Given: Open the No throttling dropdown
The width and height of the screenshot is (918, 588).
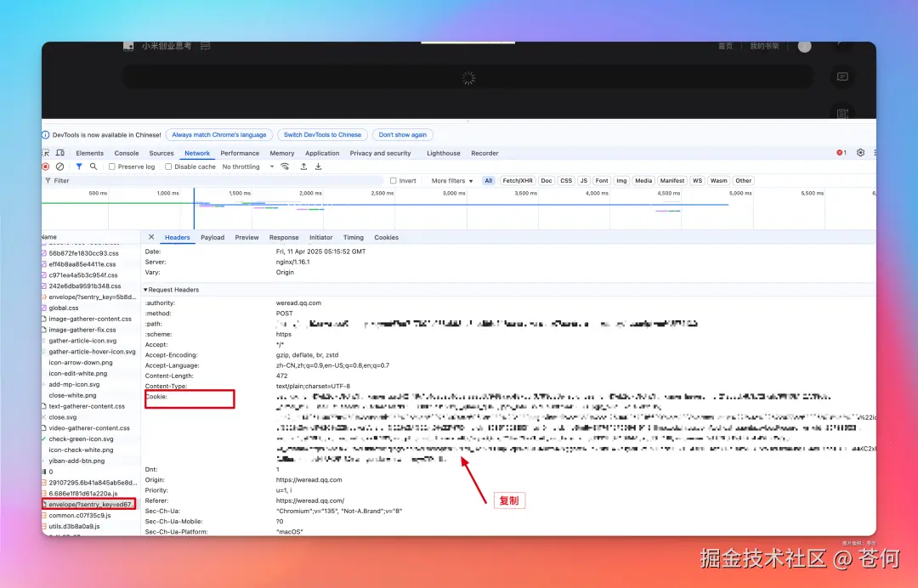Looking at the screenshot, I should 247,167.
